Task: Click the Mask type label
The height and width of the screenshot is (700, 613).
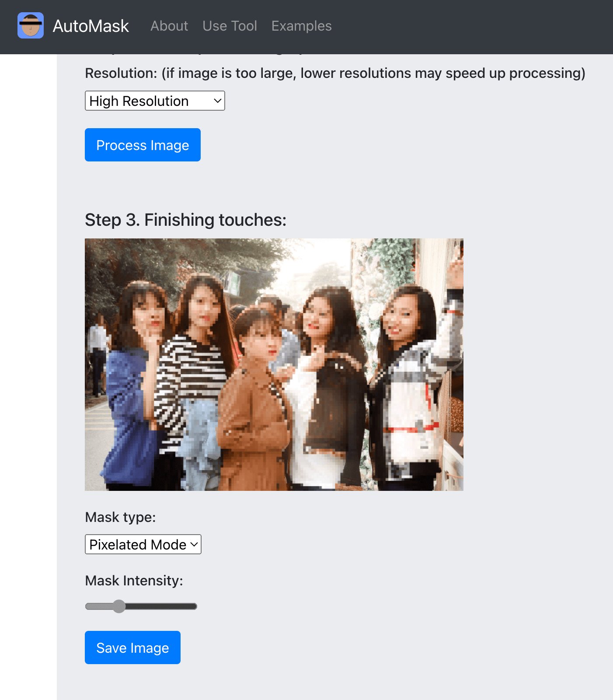Action: tap(120, 517)
